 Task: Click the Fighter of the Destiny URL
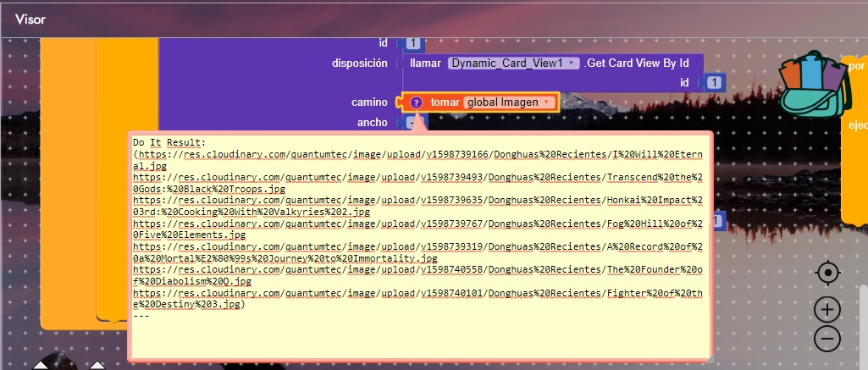point(418,299)
